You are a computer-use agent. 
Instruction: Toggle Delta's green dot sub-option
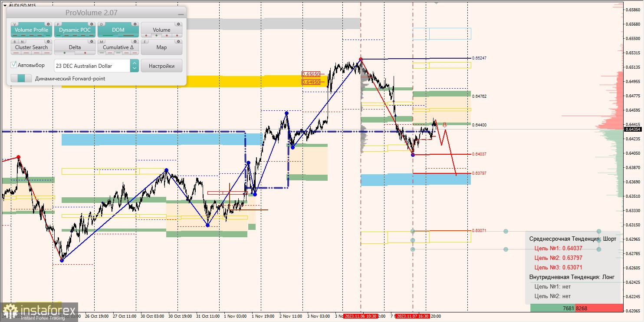(x=65, y=53)
